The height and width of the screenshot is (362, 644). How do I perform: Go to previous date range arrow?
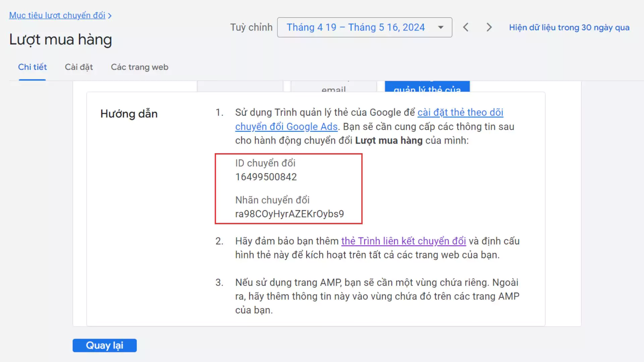[x=466, y=27]
